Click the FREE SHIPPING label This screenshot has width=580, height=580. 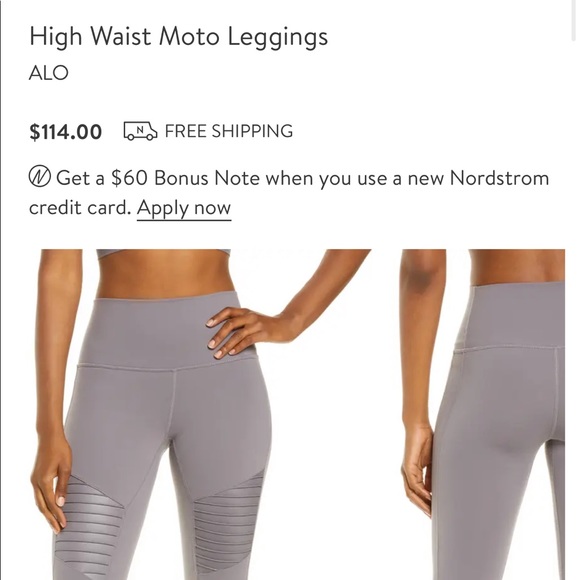tap(229, 131)
